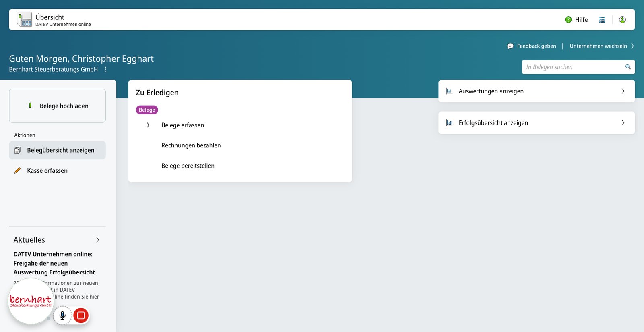
Task: Click the Auswertungen anzeigen label
Action: pos(491,91)
